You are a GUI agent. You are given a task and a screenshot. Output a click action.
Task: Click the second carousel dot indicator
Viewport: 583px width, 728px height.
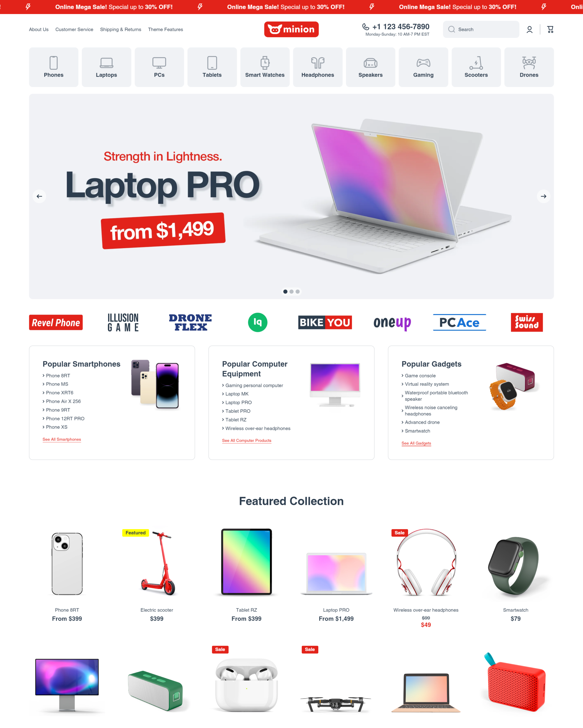291,291
